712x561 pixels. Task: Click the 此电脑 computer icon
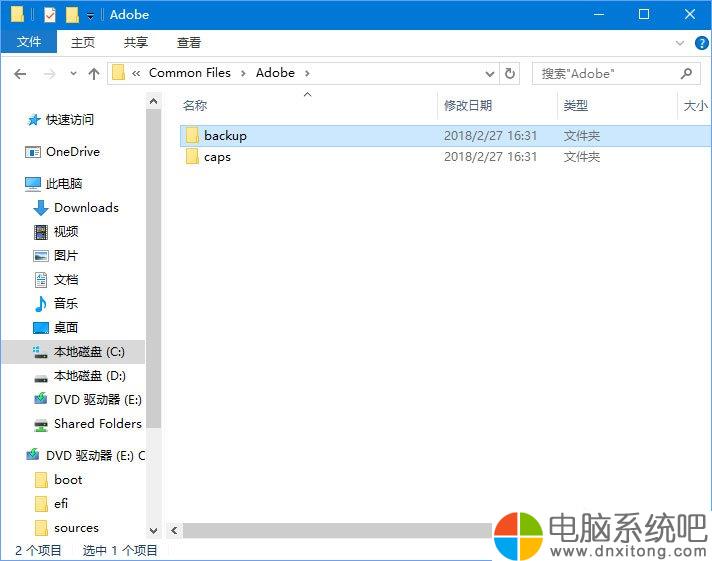[33, 184]
